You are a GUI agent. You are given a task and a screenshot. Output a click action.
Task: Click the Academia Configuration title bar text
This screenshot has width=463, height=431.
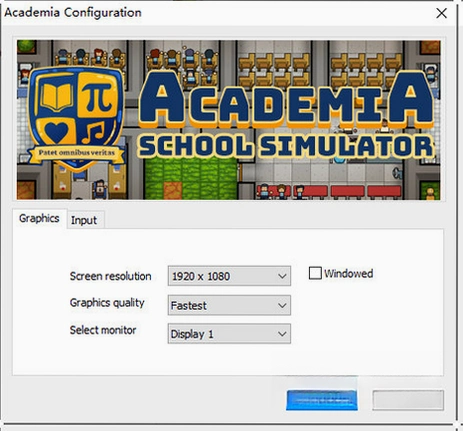(x=73, y=13)
